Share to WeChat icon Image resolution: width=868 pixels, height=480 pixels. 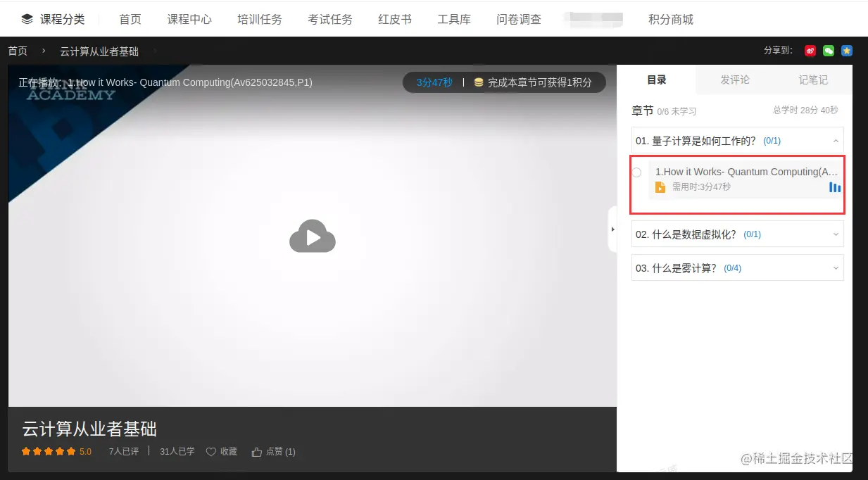click(x=829, y=51)
